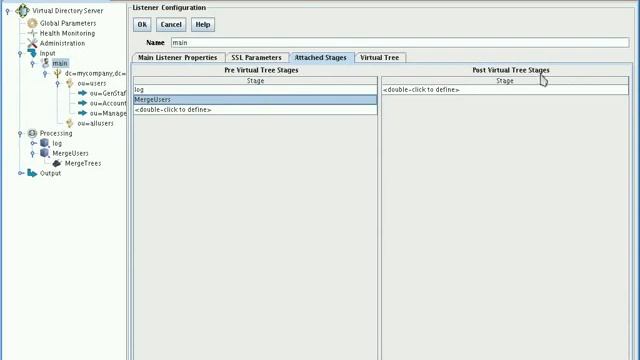
Task: Click the main listener icon
Action: 45,63
